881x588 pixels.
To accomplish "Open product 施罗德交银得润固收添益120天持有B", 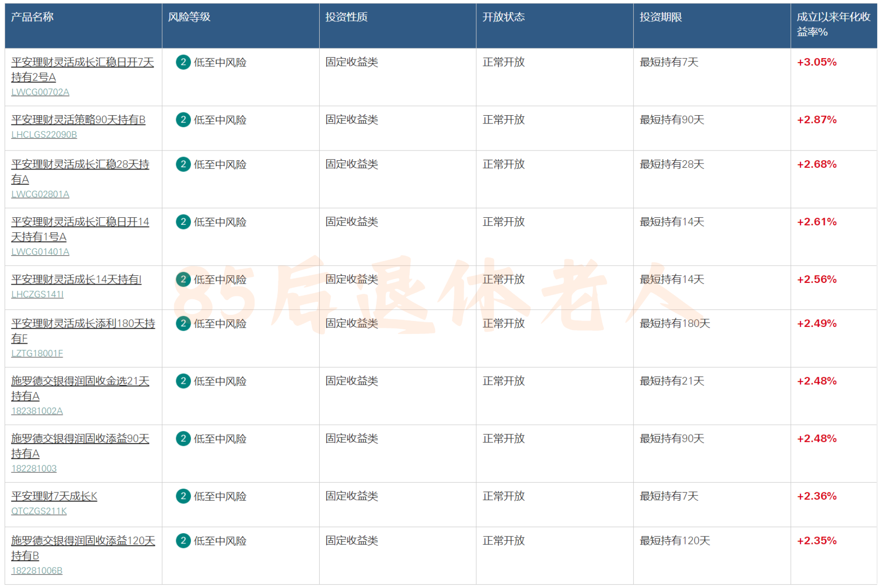I will [x=83, y=549].
